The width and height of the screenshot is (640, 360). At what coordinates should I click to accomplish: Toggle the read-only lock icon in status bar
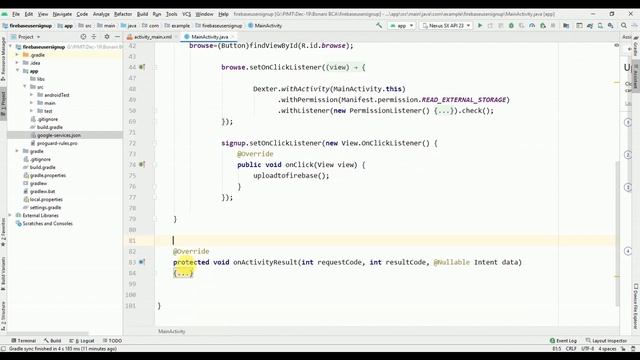pos(623,349)
